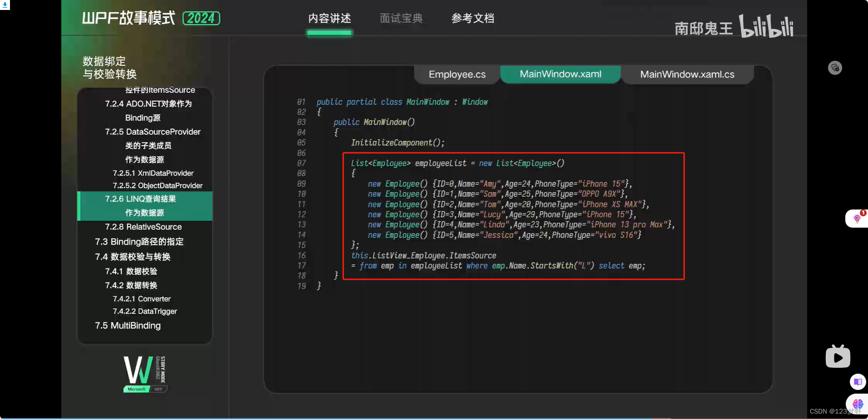Click the List<Employee> employeeList declaration line
This screenshot has height=419, width=868.
point(458,163)
